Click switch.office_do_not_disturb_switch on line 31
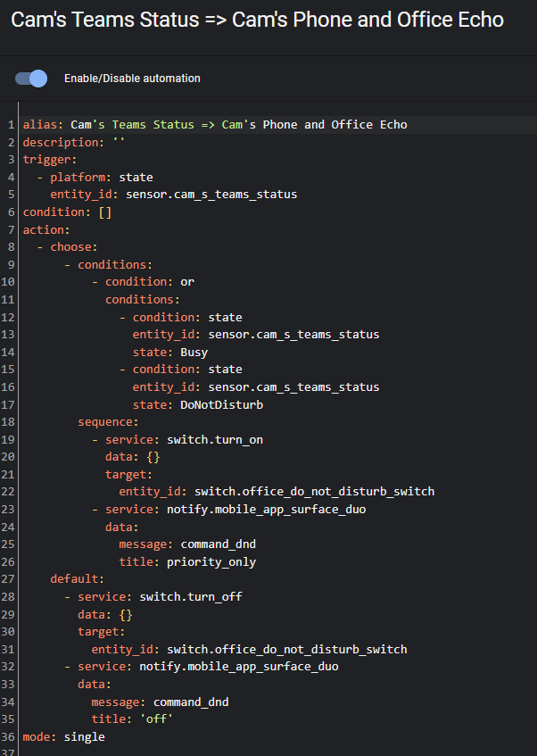The height and width of the screenshot is (756, 537). (287, 650)
